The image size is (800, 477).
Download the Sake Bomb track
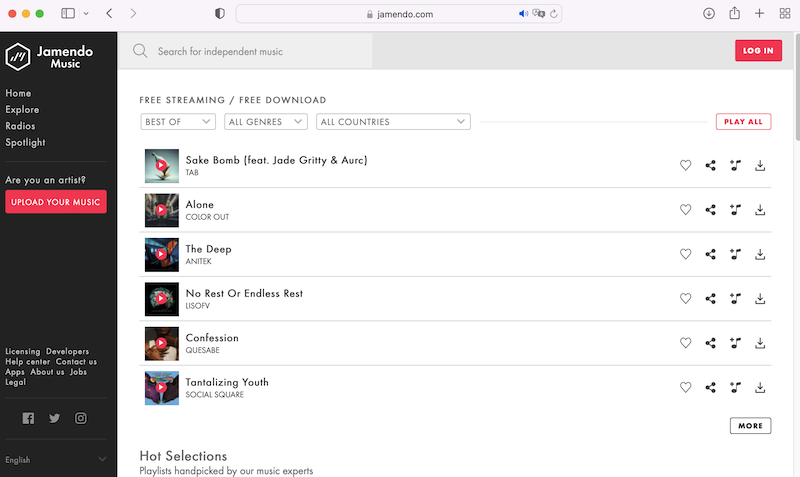click(x=760, y=166)
